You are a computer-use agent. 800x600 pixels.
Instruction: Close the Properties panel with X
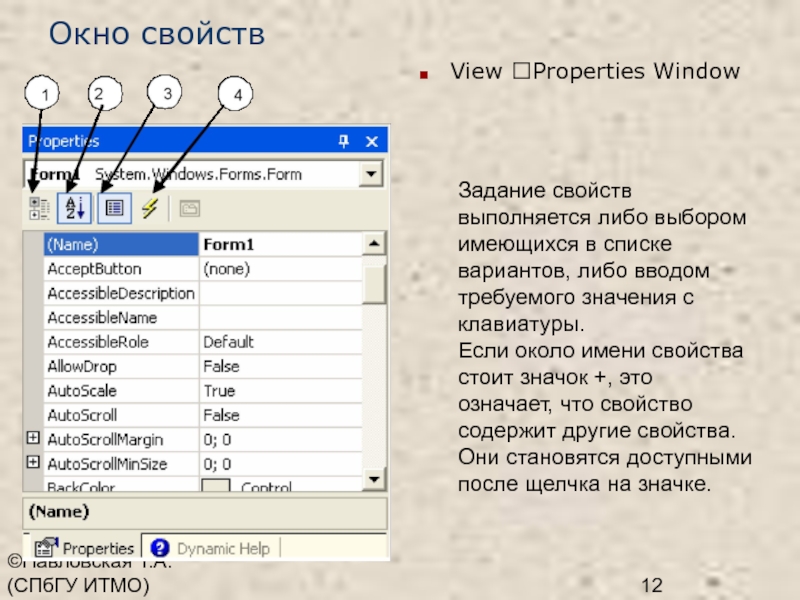372,141
